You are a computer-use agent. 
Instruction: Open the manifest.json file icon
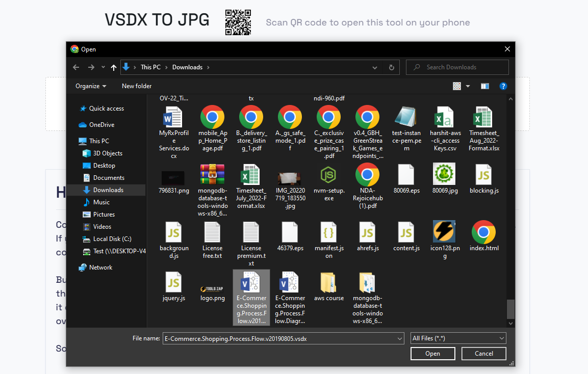pyautogui.click(x=329, y=232)
